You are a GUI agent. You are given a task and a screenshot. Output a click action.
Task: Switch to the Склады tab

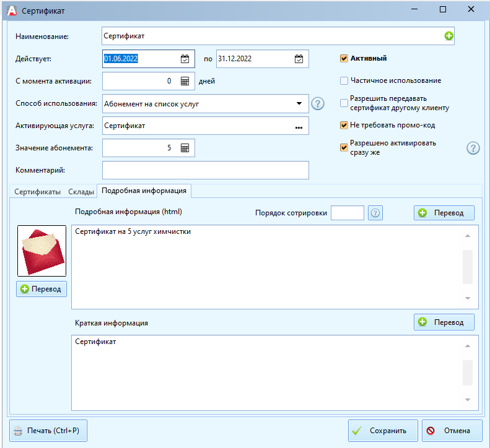click(x=81, y=192)
